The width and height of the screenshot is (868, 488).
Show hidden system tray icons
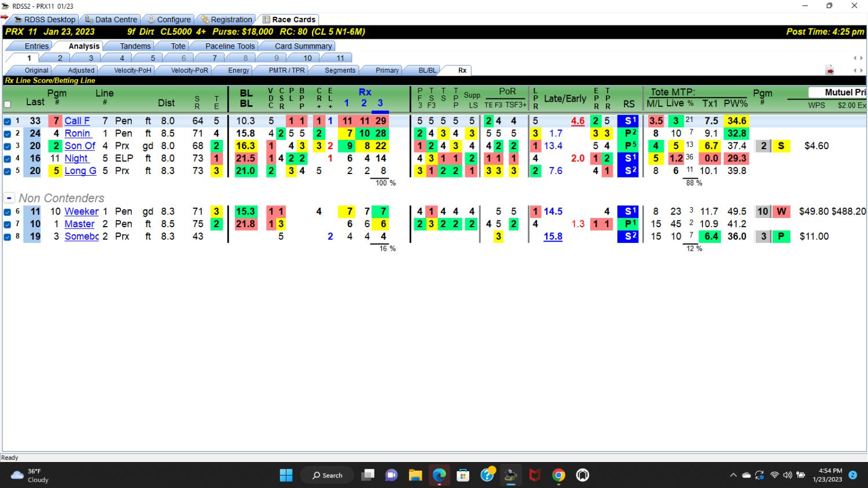(733, 475)
